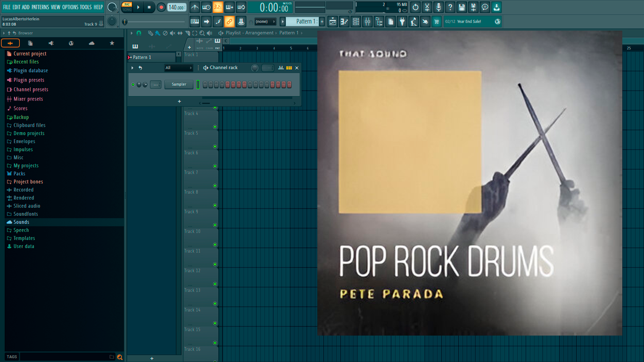
Task: Switch to starred favorites Browser tab
Action: 112,43
